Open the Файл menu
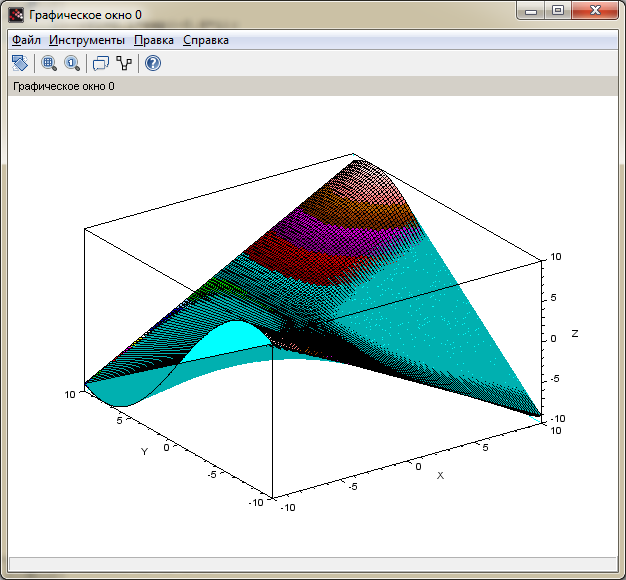Screen dimensions: 626x580 [26, 40]
